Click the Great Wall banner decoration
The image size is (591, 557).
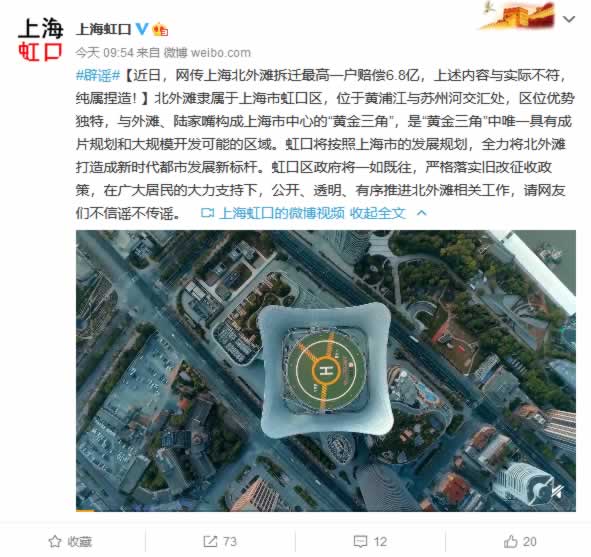[518, 15]
